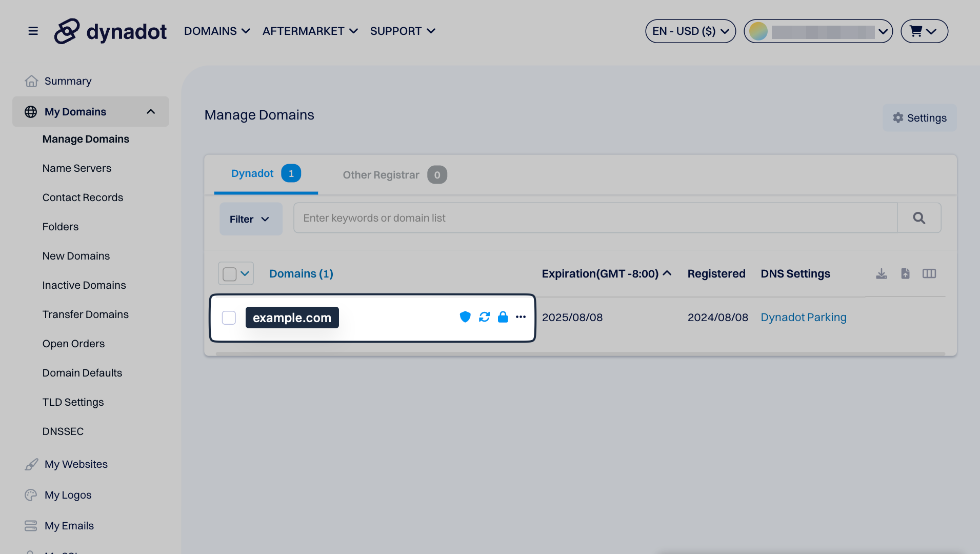The image size is (980, 554).
Task: Open Folders in sidebar
Action: point(61,227)
